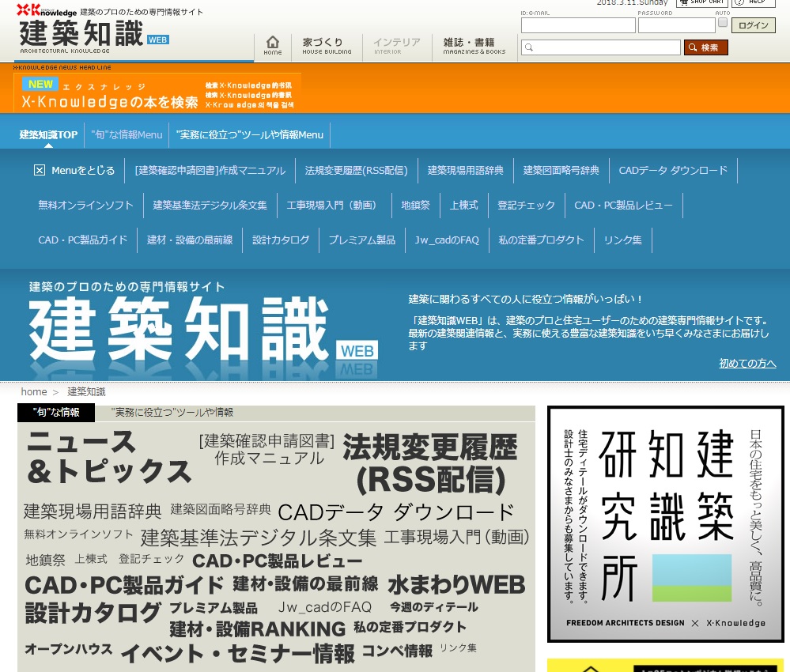Click the 建築知識研究所 advertisement banner

pyautogui.click(x=666, y=524)
